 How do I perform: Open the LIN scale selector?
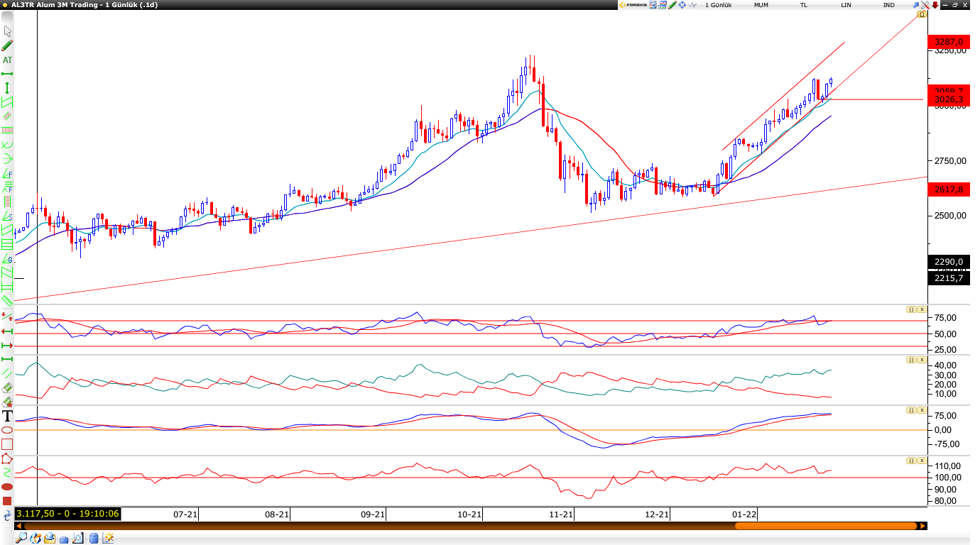point(846,5)
